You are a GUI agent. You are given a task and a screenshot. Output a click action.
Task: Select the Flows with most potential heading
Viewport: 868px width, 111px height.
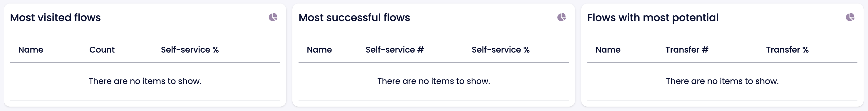point(653,18)
